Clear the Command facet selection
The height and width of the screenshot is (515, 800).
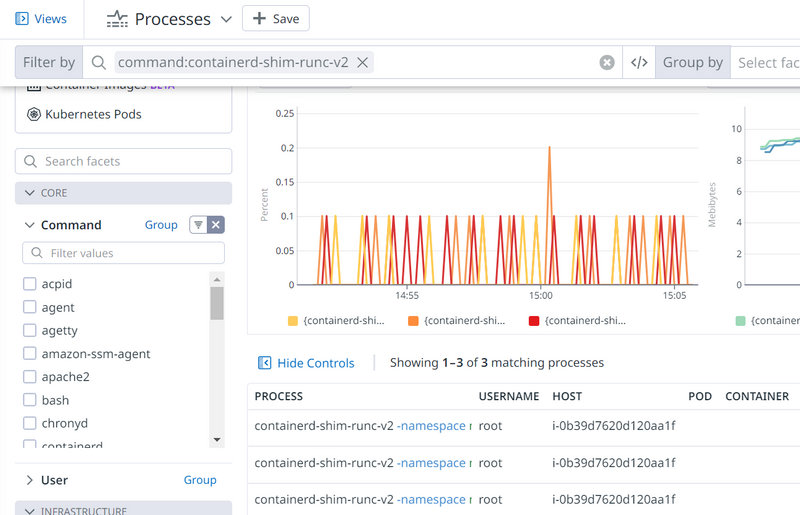pos(216,225)
